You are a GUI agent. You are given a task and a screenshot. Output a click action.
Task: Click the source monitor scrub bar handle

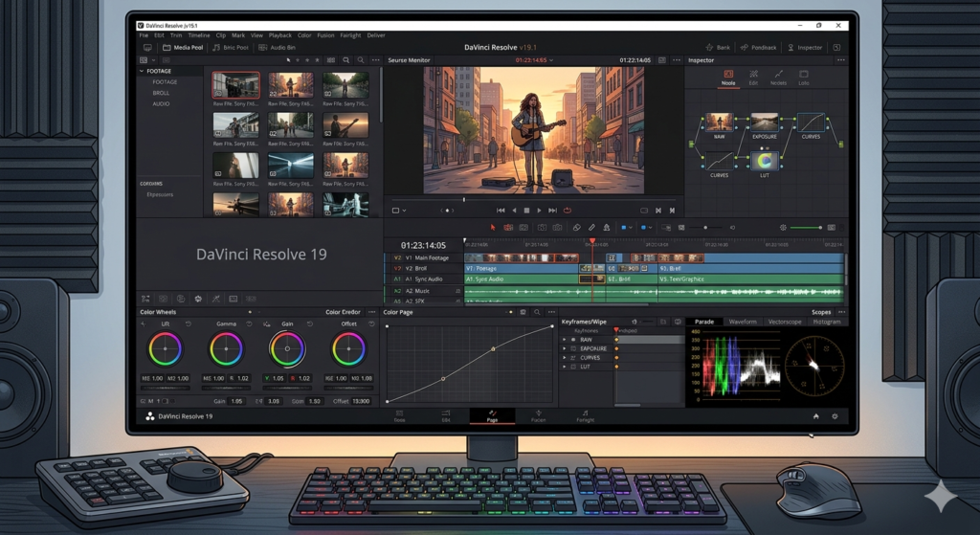coord(464,200)
